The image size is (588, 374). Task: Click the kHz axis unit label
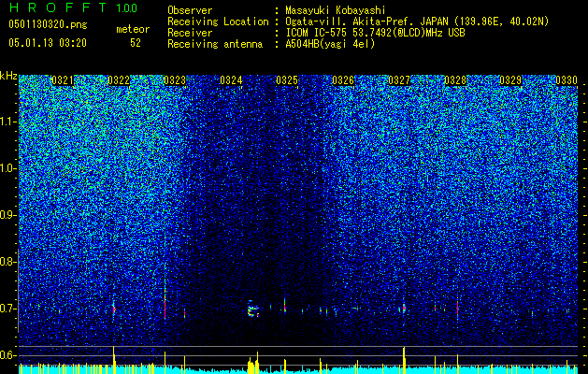[8, 76]
